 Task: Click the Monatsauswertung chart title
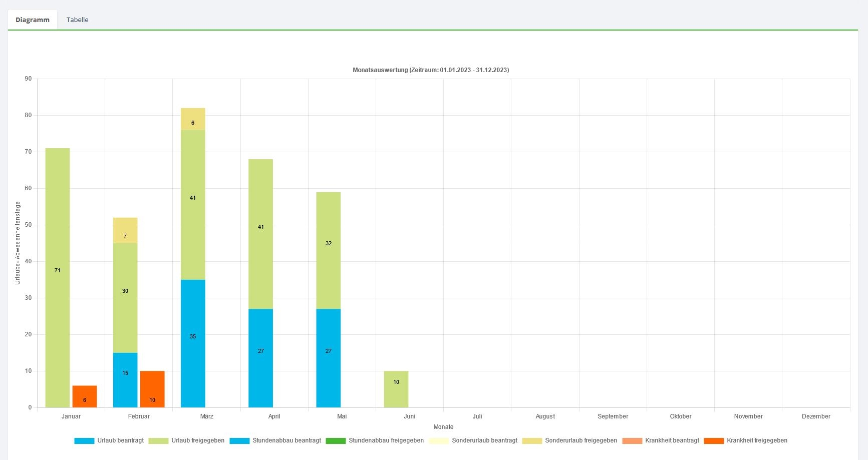[x=431, y=70]
